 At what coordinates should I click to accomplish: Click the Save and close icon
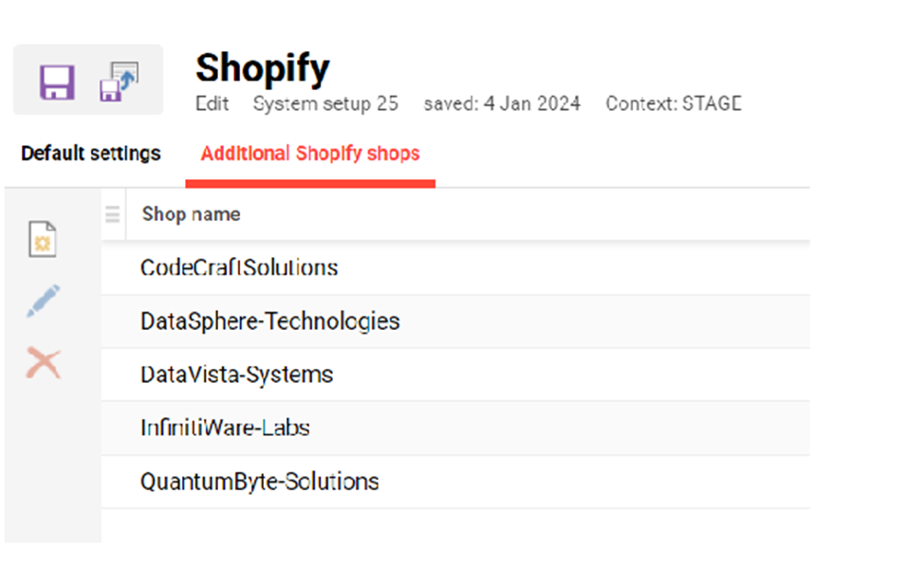[x=119, y=82]
